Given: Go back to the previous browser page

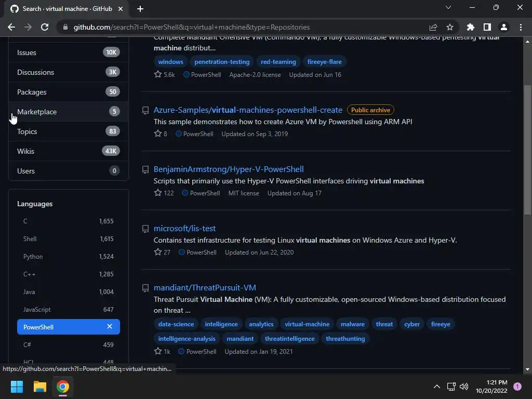Looking at the screenshot, I should (x=11, y=27).
